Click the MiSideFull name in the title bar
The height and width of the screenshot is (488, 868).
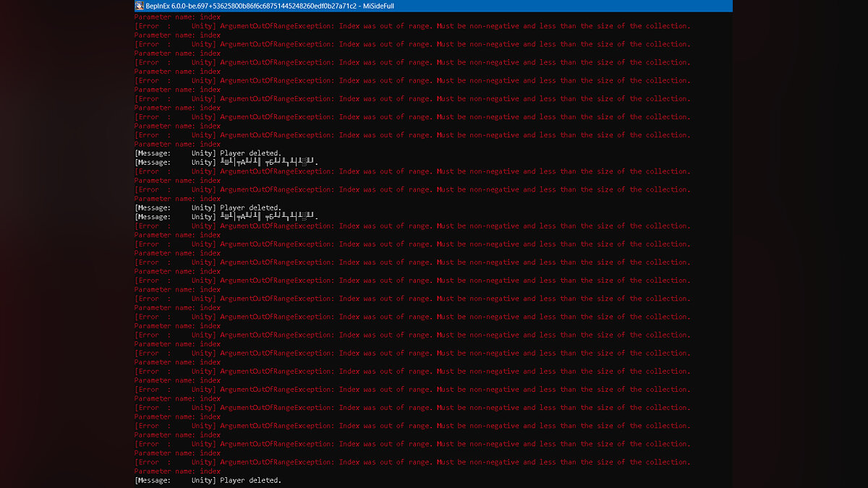pos(378,6)
